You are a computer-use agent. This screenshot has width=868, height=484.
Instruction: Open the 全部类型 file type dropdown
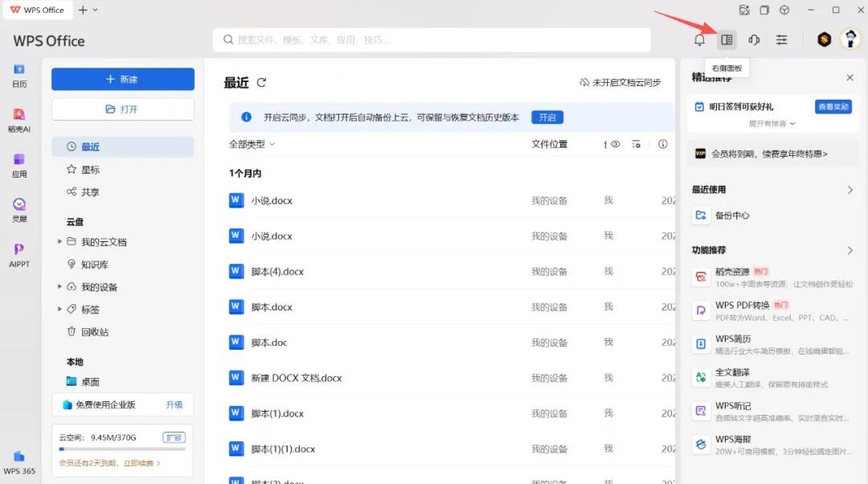(252, 144)
